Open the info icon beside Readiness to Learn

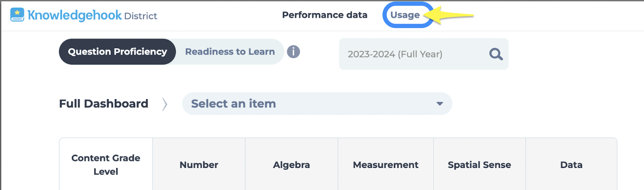(x=293, y=52)
